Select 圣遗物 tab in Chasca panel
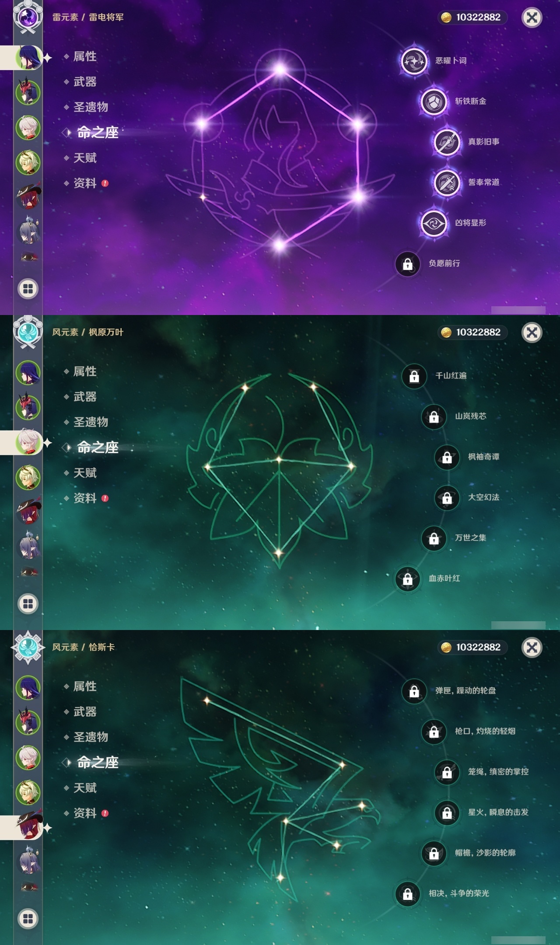 [91, 737]
